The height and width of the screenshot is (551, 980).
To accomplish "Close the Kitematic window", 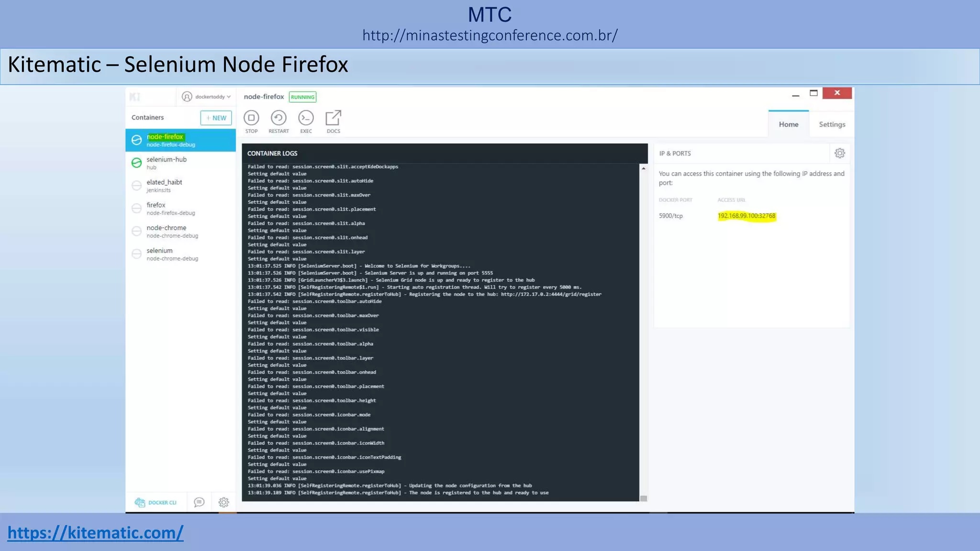I will pyautogui.click(x=837, y=93).
